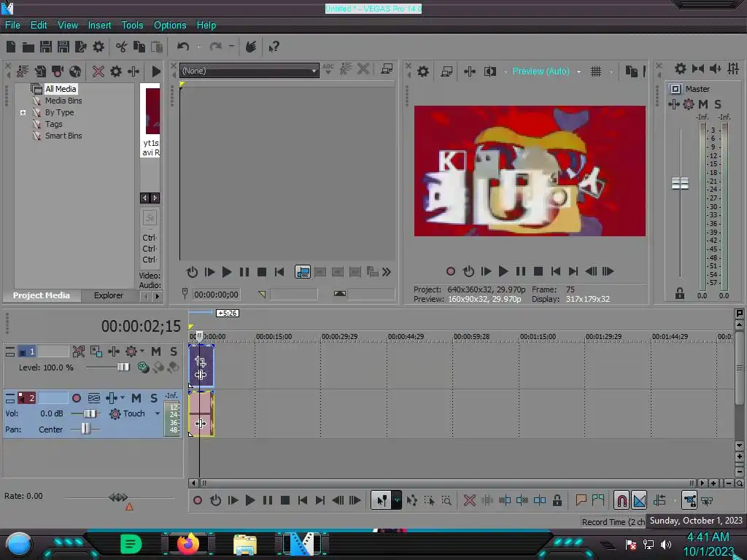Adjust audio track Pan slider
The width and height of the screenshot is (747, 560).
point(85,429)
